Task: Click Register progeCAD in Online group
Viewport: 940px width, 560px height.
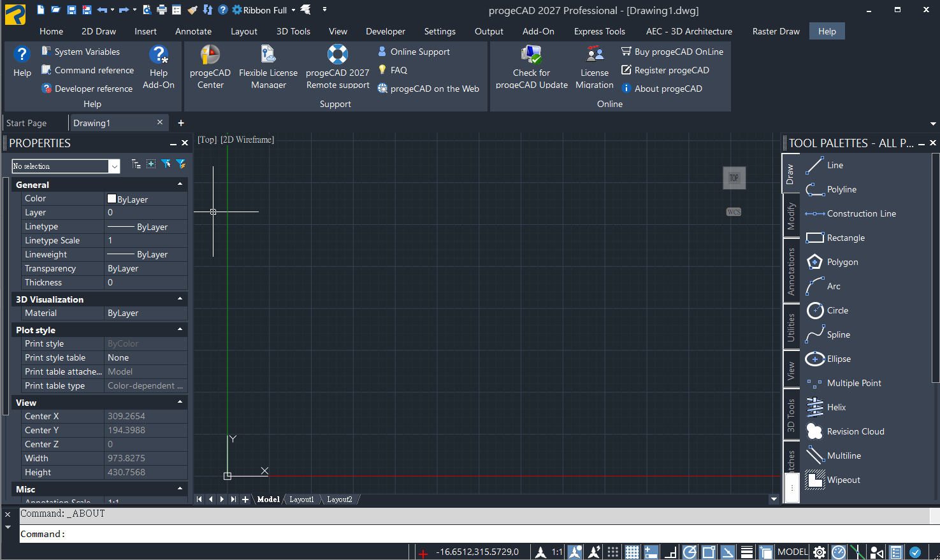Action: 665,70
